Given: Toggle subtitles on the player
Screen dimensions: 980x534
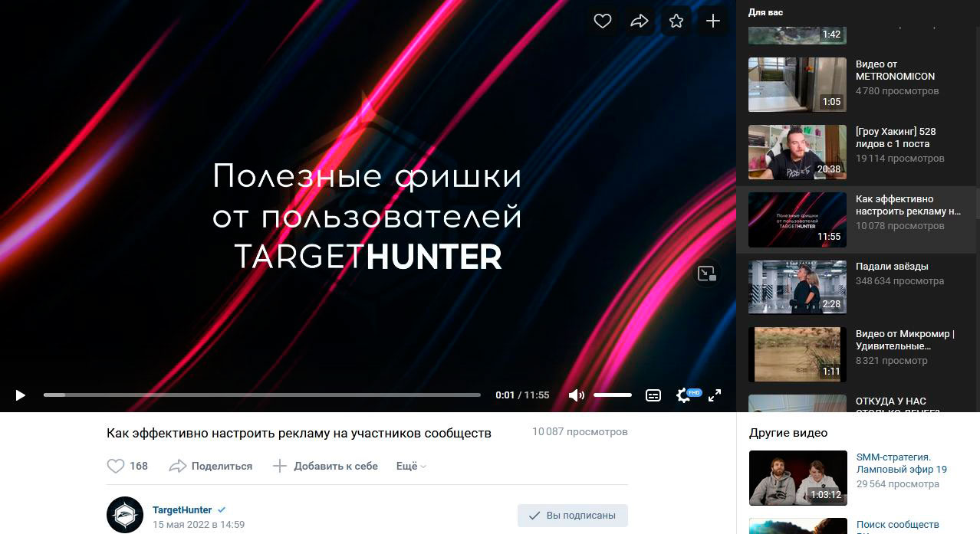Looking at the screenshot, I should (x=653, y=395).
